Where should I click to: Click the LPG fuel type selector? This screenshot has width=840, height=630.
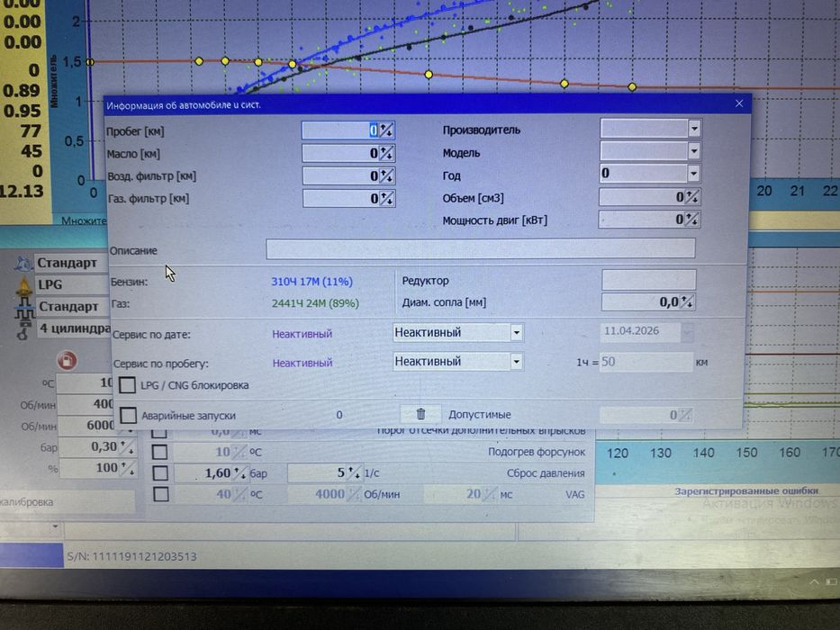coord(72,284)
